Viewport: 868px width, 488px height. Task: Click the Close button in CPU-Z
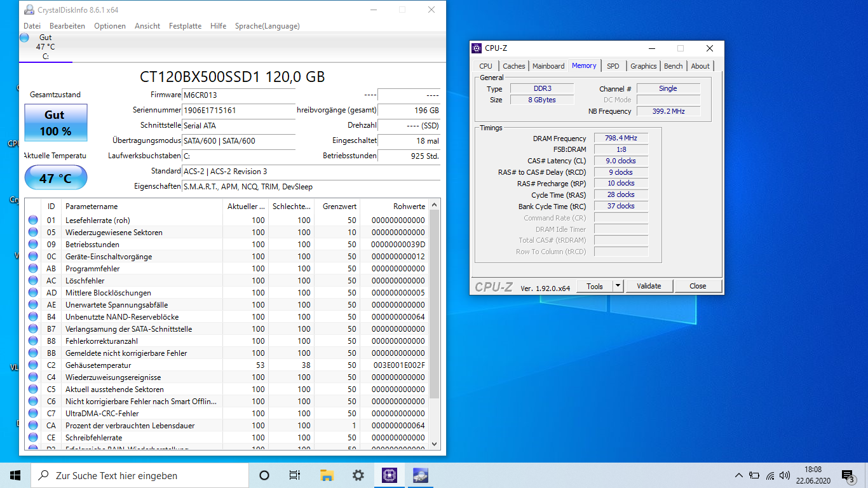point(698,286)
